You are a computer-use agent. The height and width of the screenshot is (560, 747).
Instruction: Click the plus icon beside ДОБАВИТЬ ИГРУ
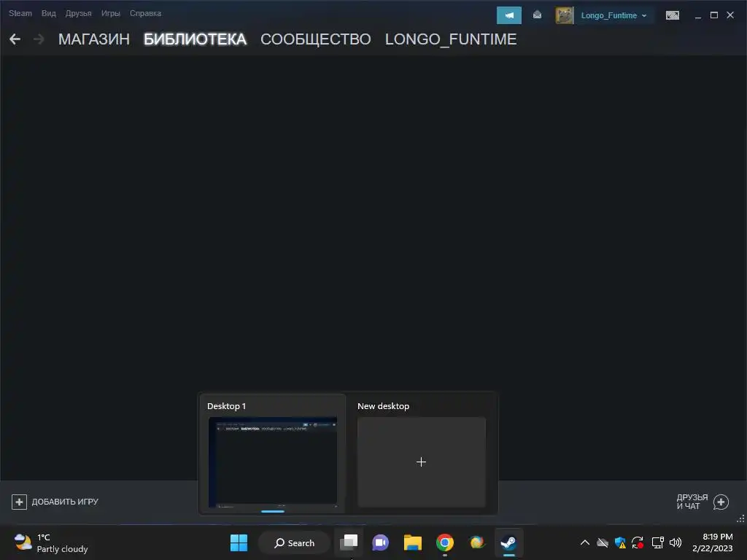point(19,502)
